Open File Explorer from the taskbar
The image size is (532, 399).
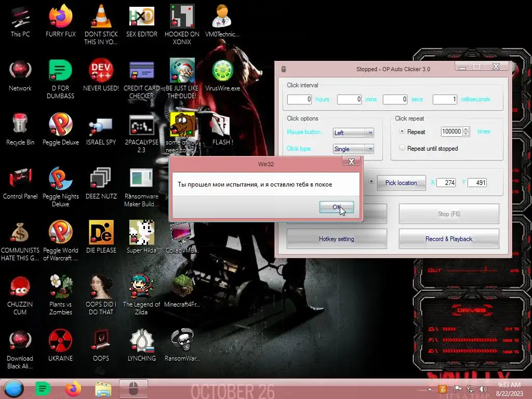[x=103, y=389]
